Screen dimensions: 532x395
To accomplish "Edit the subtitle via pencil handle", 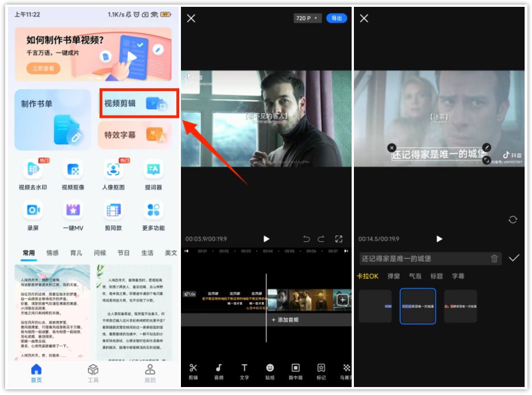I will [486, 147].
